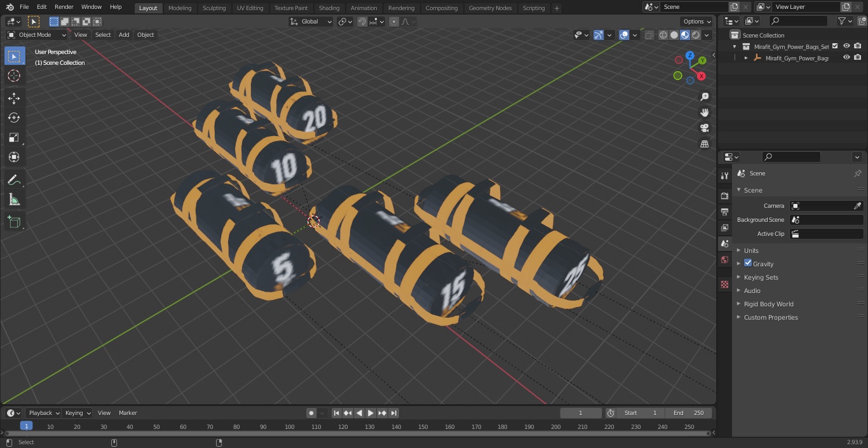This screenshot has width=868, height=448.
Task: Open the Tool properties tab
Action: (724, 176)
